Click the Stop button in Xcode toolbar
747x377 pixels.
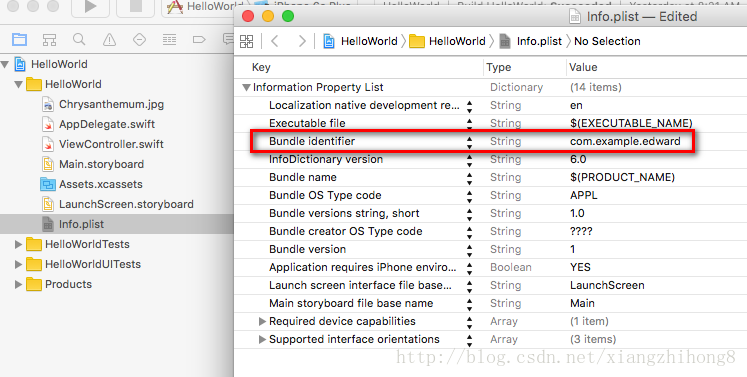(136, 7)
